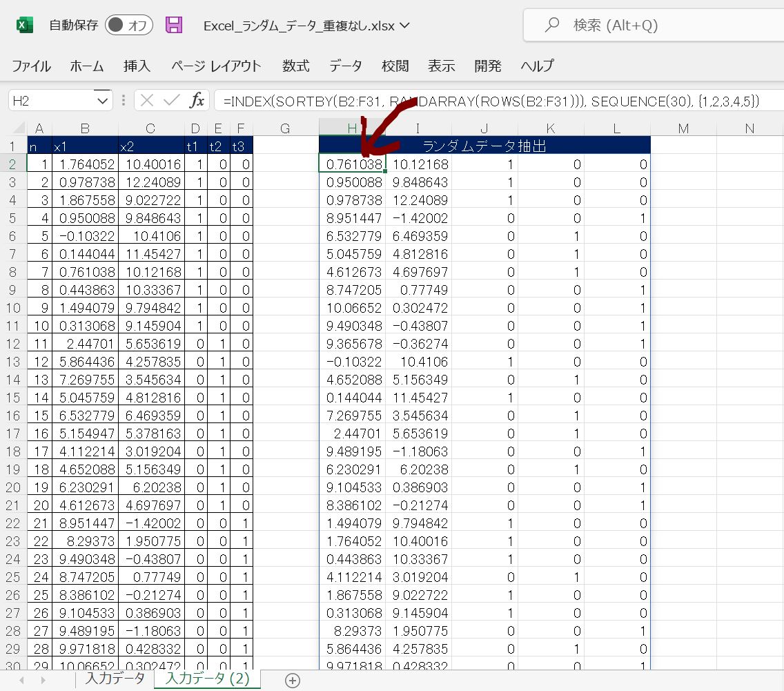Select cell H10 with value 10.06652
784x691 pixels.
[x=352, y=308]
